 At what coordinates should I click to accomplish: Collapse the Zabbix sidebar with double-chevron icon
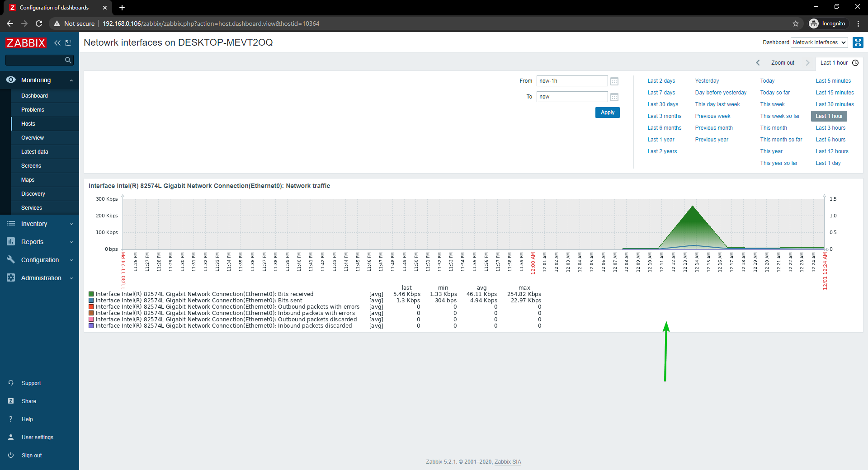(x=57, y=43)
